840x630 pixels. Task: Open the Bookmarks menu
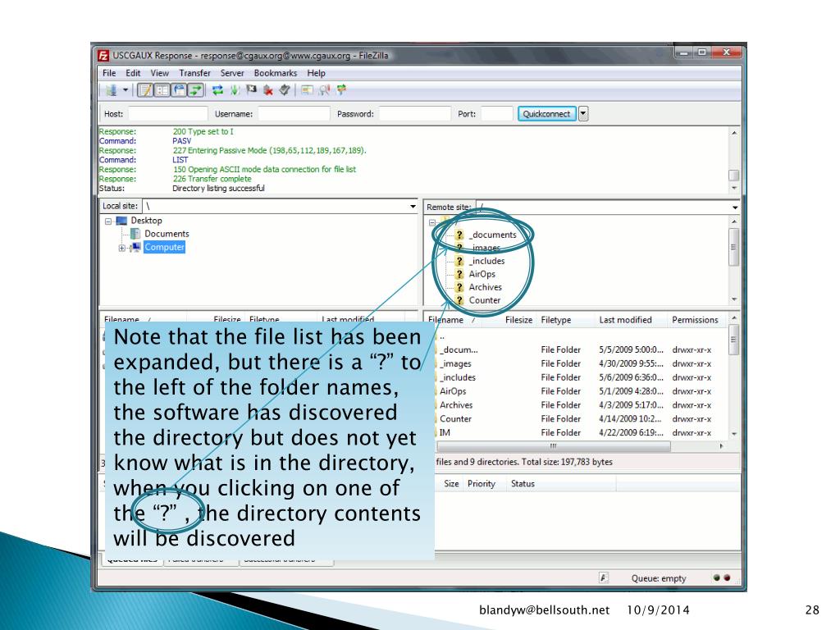pyautogui.click(x=276, y=73)
